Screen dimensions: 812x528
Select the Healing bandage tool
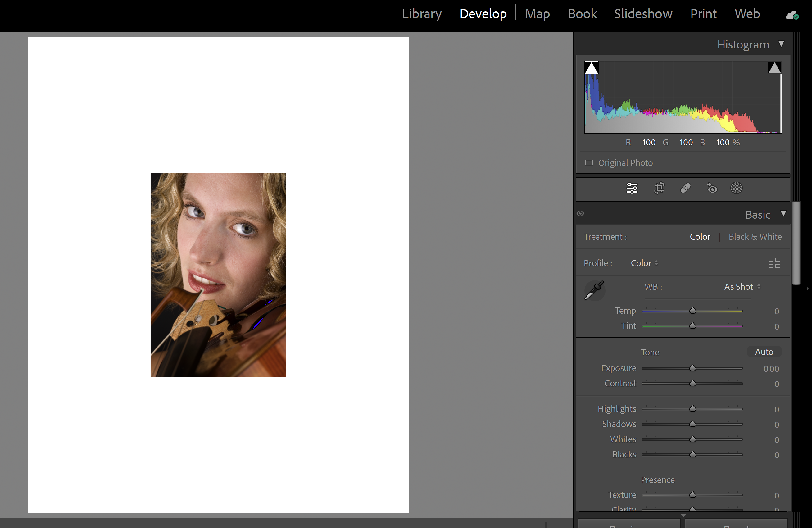point(685,188)
